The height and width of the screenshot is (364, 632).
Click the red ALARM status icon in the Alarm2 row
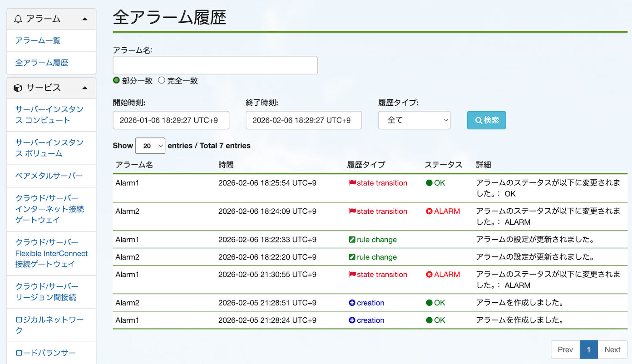pyautogui.click(x=430, y=211)
